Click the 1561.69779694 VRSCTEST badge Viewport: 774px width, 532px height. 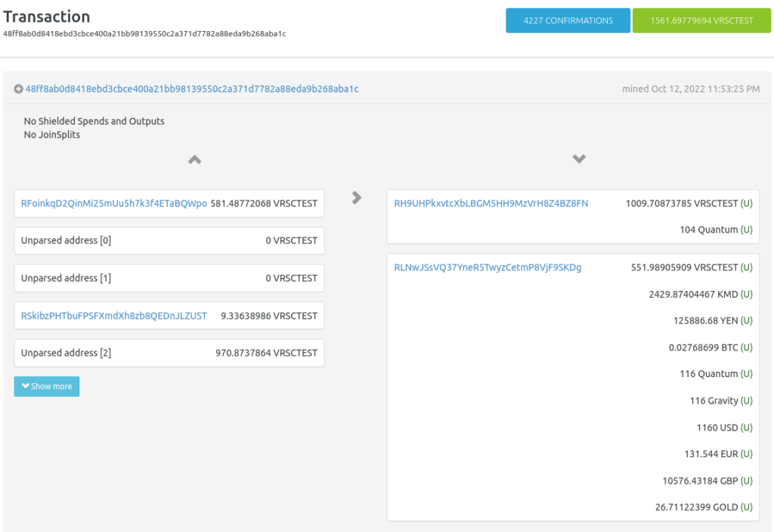701,20
